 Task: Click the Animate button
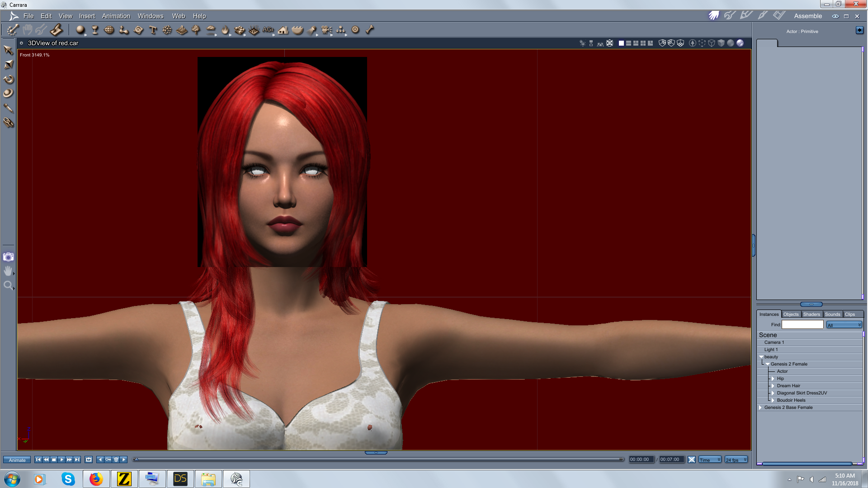tap(17, 460)
